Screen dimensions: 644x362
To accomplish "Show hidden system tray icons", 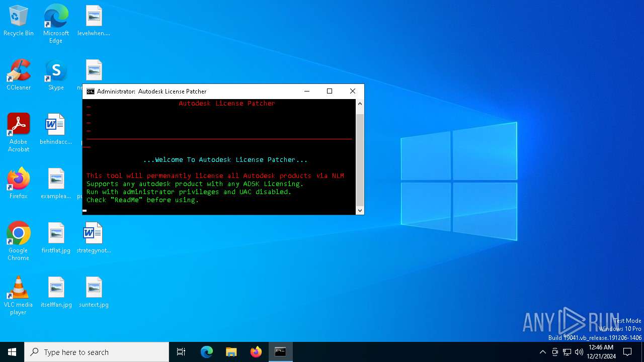I will click(x=542, y=352).
